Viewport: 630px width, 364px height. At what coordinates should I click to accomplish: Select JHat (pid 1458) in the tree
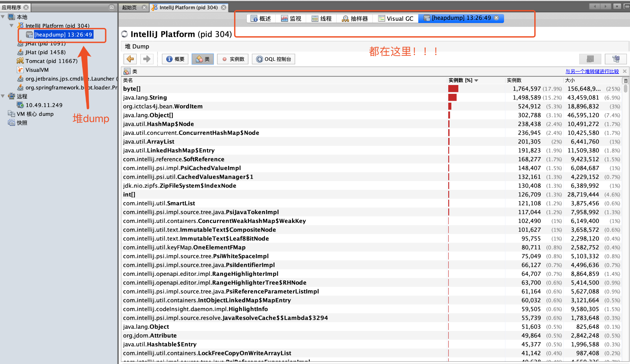tap(45, 52)
